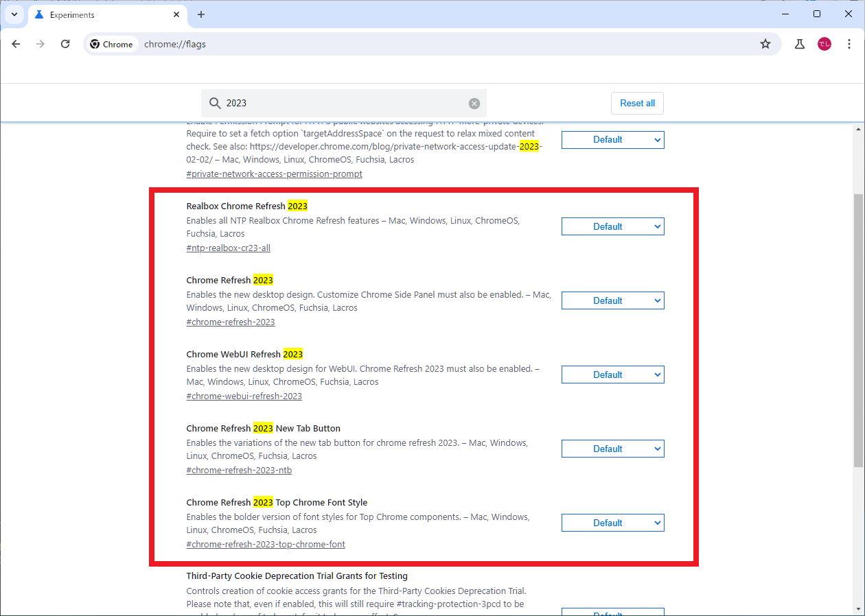865x616 pixels.
Task: Reload the chrome://flags page
Action: click(65, 44)
